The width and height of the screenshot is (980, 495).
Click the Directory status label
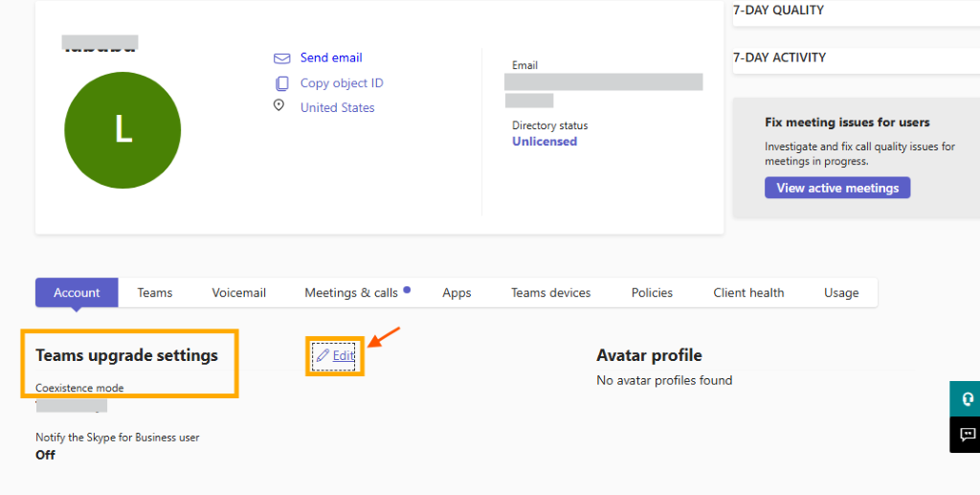point(550,125)
